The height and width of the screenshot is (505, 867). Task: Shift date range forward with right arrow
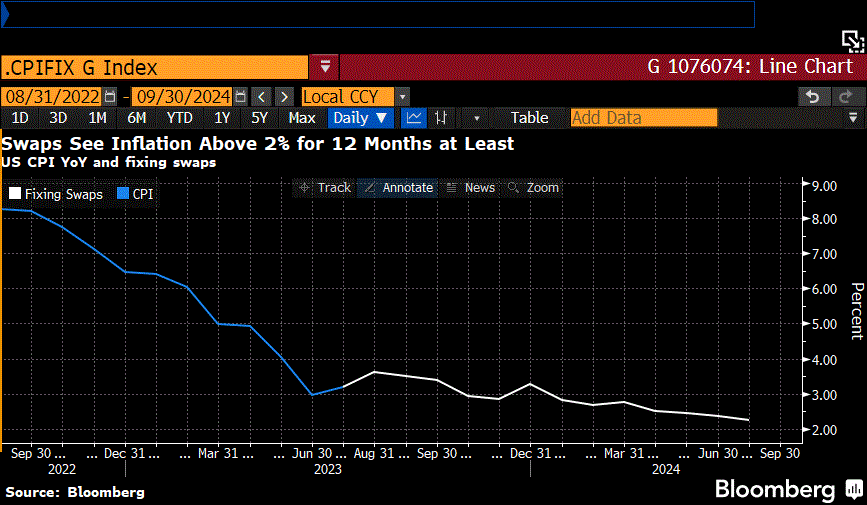[284, 97]
